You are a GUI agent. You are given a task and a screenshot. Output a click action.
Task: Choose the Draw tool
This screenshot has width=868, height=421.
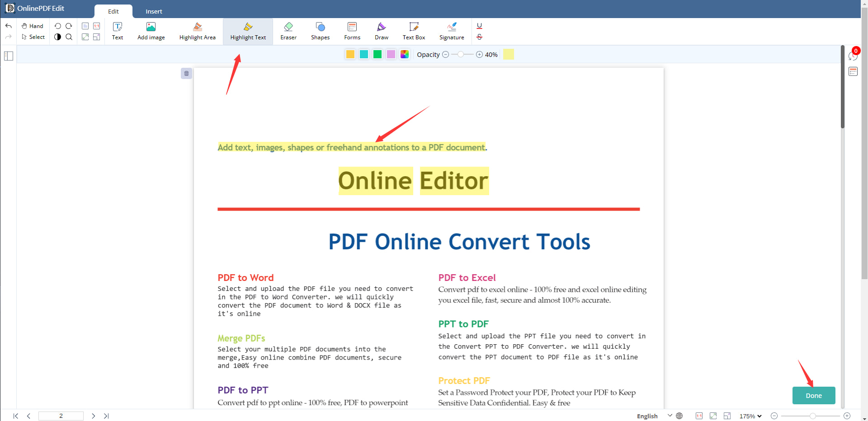381,31
